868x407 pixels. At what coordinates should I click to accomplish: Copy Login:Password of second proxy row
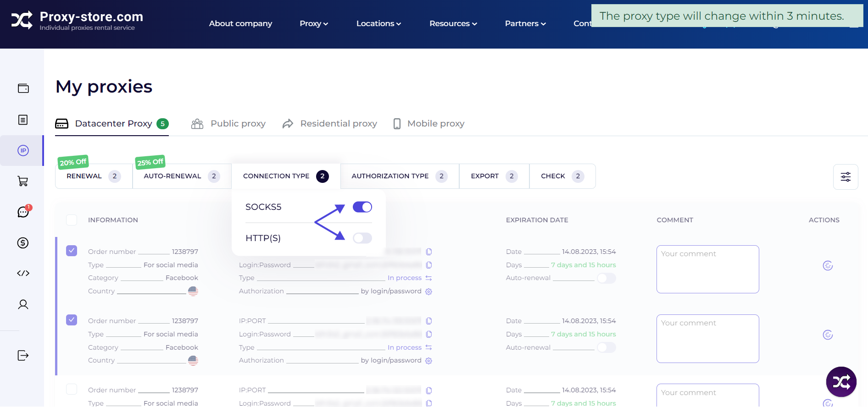[429, 334]
